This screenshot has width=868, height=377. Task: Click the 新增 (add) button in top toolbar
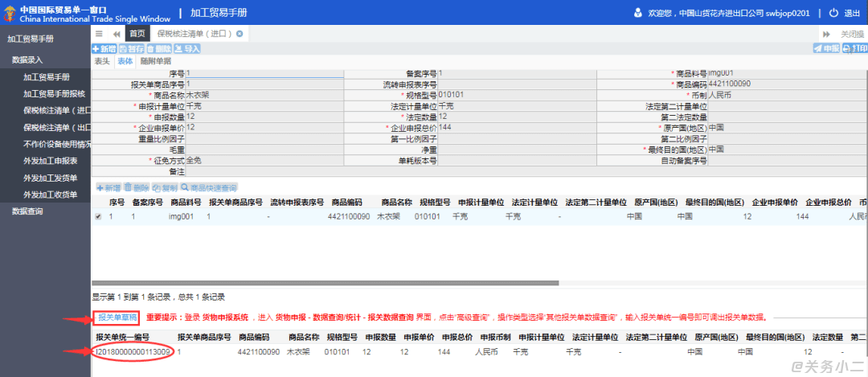click(x=104, y=48)
